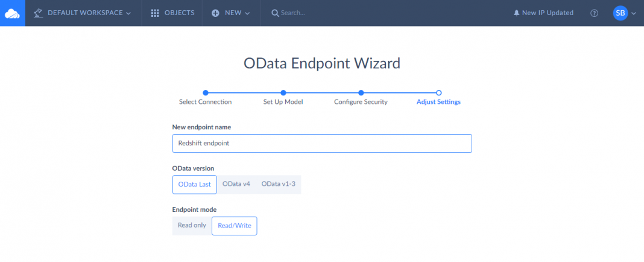Select OData v1-3 version
The image size is (644, 262).
[x=278, y=184]
